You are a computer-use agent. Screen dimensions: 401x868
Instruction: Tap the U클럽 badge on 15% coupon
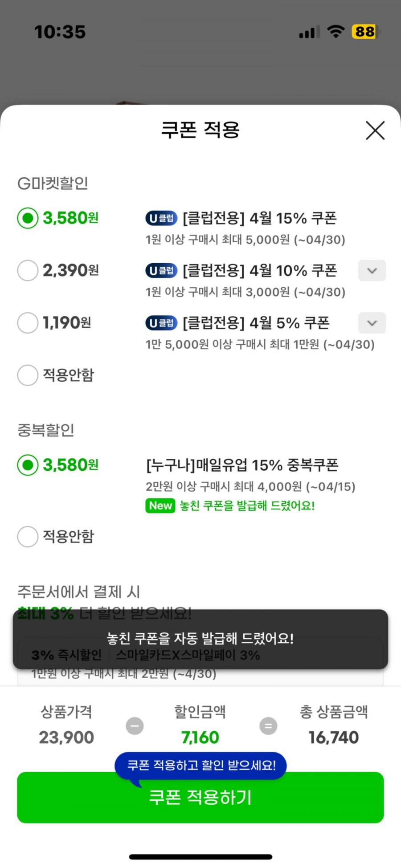[x=161, y=218]
